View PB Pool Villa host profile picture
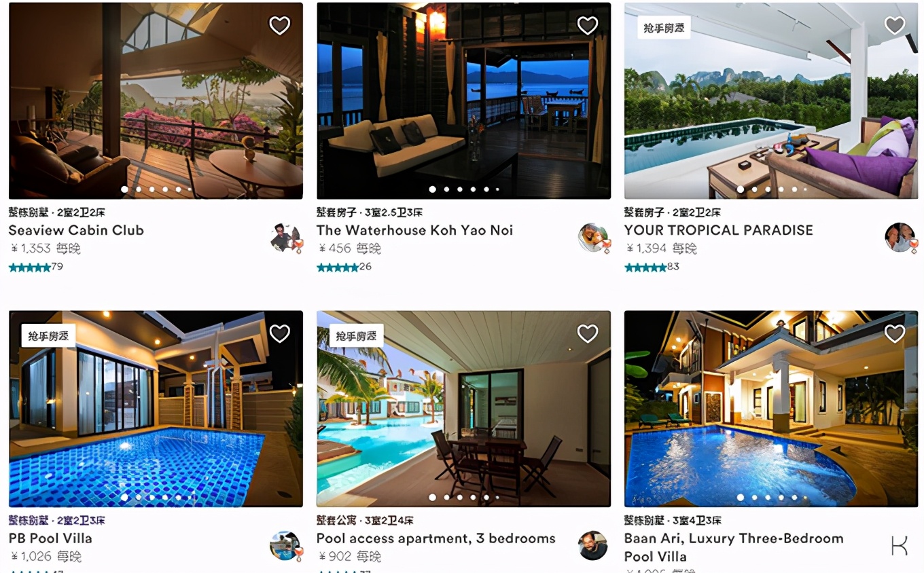 click(x=285, y=546)
